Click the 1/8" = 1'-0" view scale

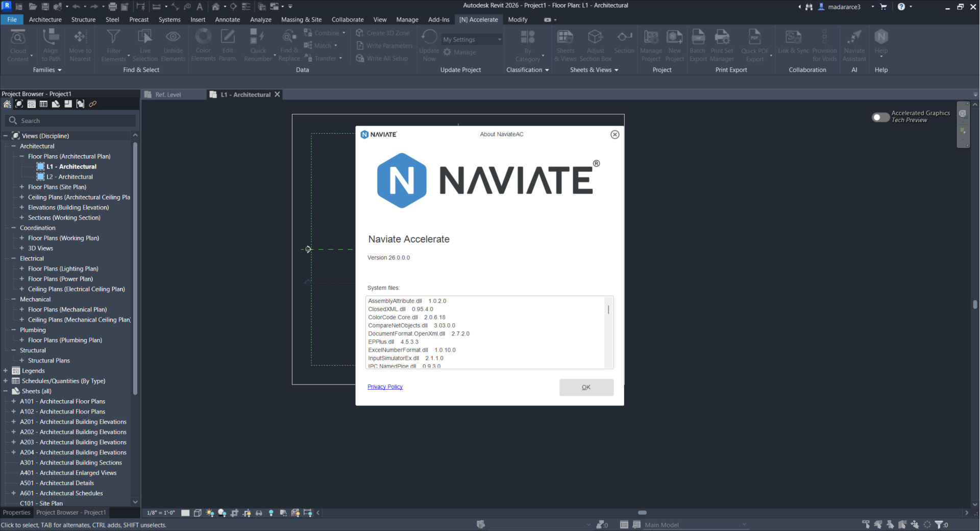click(x=161, y=513)
